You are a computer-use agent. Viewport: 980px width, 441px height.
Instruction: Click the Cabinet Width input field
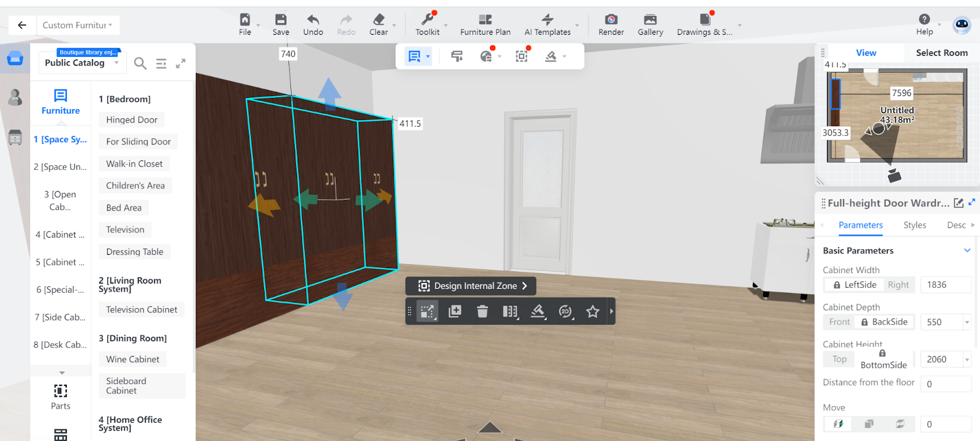pos(945,285)
